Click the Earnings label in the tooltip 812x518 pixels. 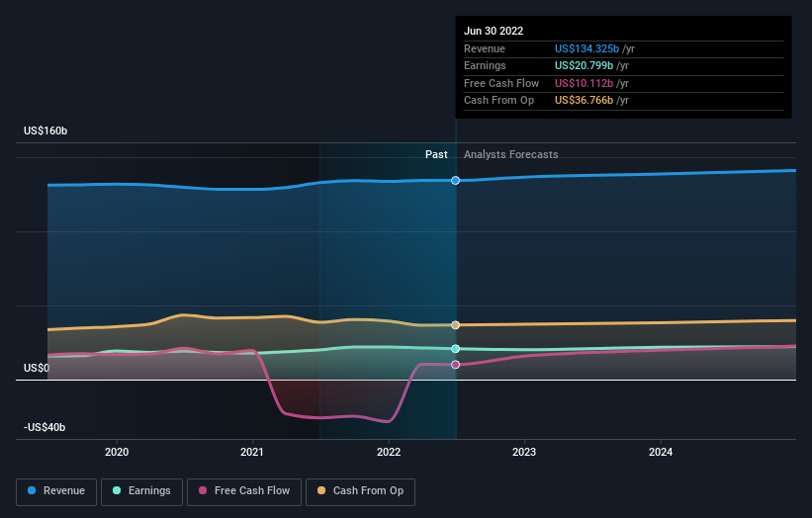(485, 65)
